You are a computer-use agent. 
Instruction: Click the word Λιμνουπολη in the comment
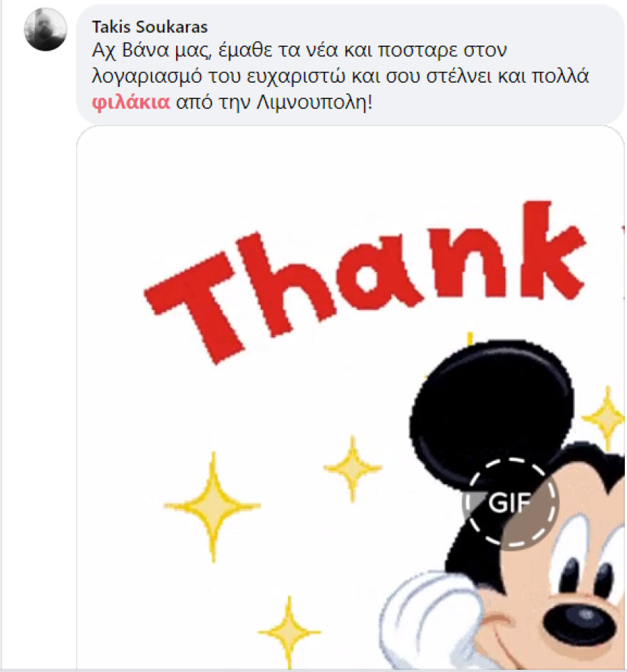311,103
